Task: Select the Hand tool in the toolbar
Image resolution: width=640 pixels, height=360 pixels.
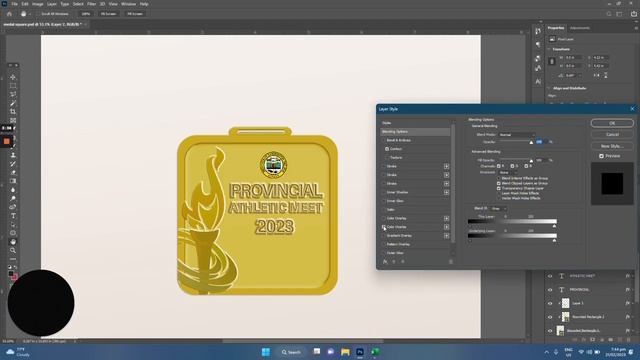Action: (x=13, y=242)
